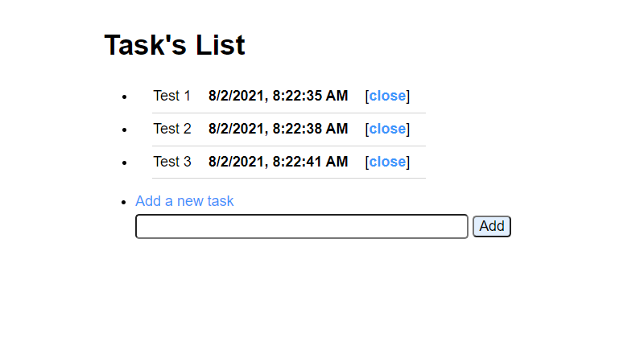Image resolution: width=644 pixels, height=362 pixels.
Task: Select the Test 1 task name
Action: [172, 96]
